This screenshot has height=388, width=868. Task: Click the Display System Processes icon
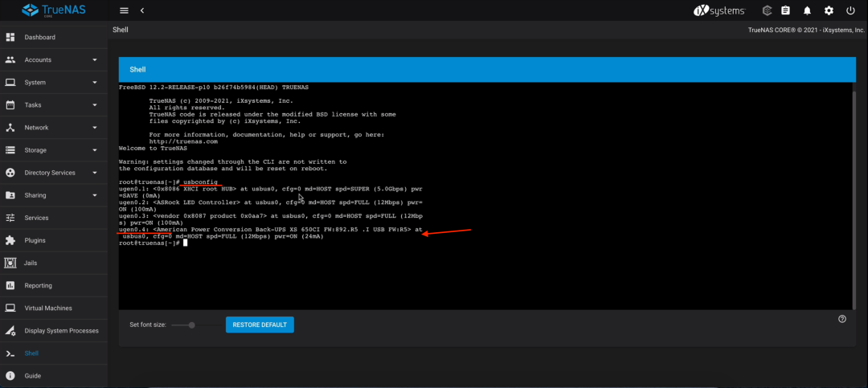(10, 331)
